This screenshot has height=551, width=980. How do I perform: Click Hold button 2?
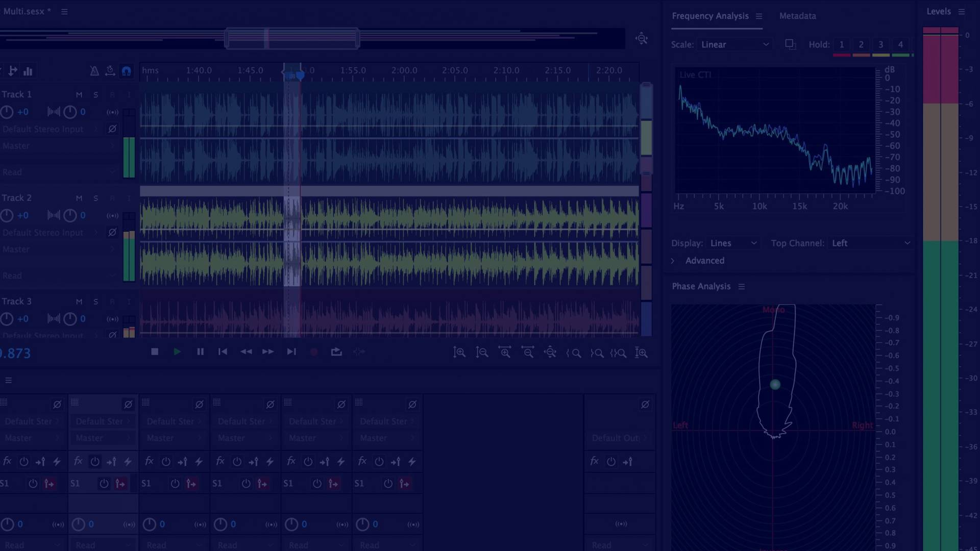point(861,45)
